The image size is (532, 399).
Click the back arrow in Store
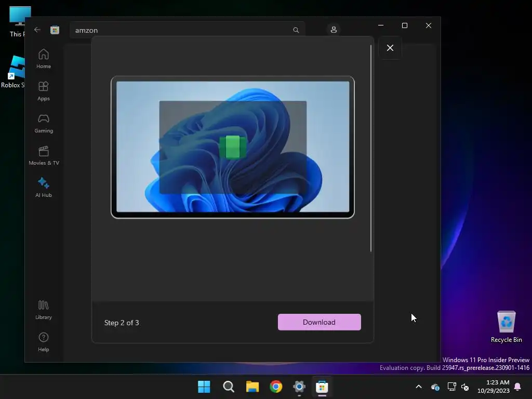[37, 30]
